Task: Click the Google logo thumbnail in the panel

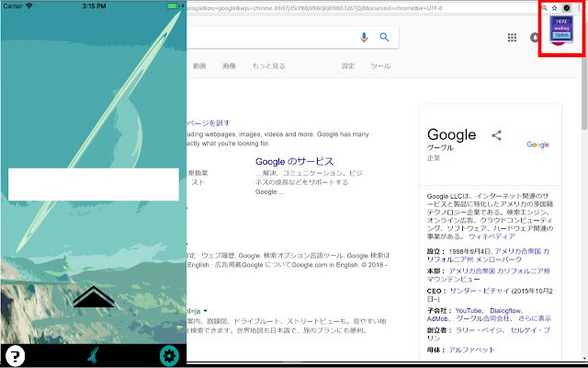Action: tap(537, 144)
